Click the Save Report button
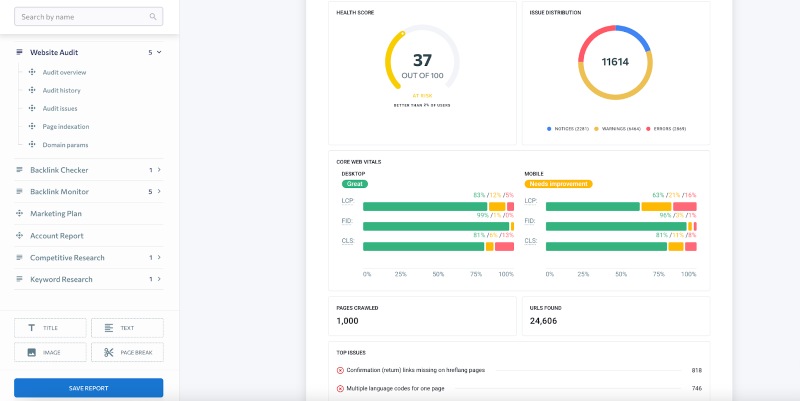 (88, 388)
